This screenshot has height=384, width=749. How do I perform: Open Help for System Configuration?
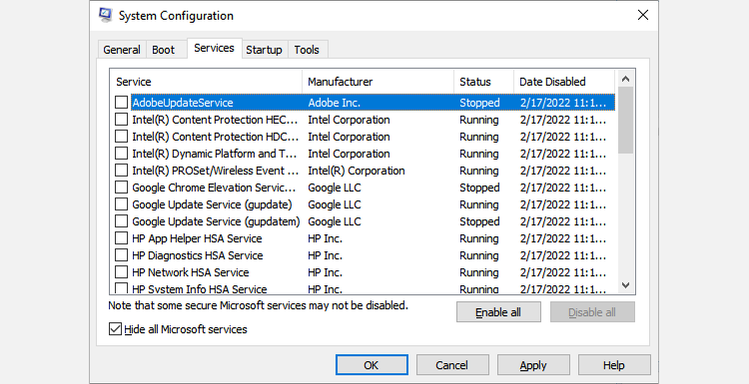point(614,365)
